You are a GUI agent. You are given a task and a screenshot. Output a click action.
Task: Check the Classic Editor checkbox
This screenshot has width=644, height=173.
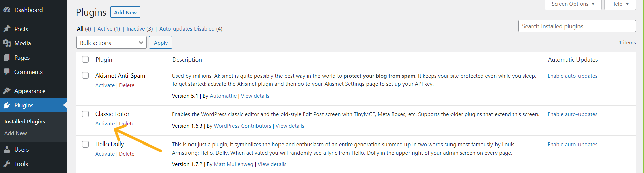(x=85, y=114)
